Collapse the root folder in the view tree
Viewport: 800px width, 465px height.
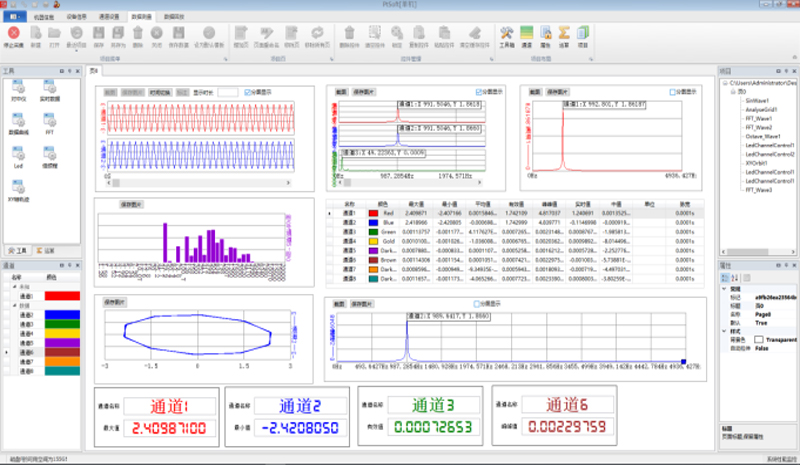724,82
